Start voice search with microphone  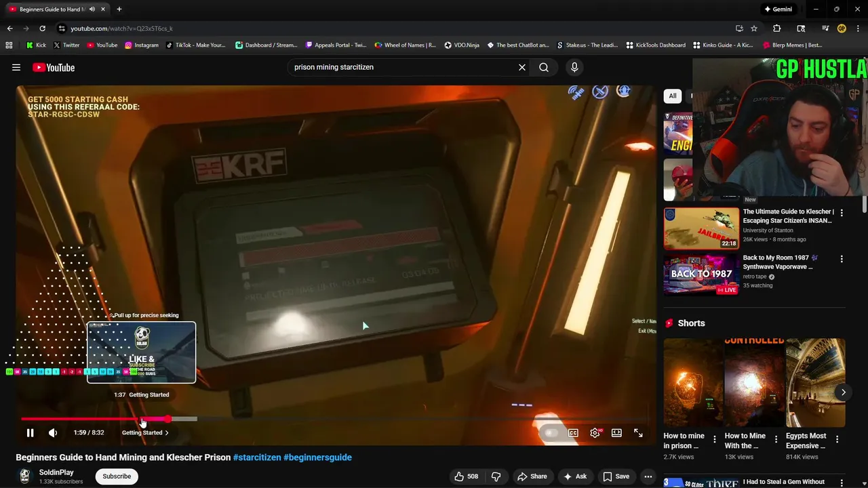[574, 67]
